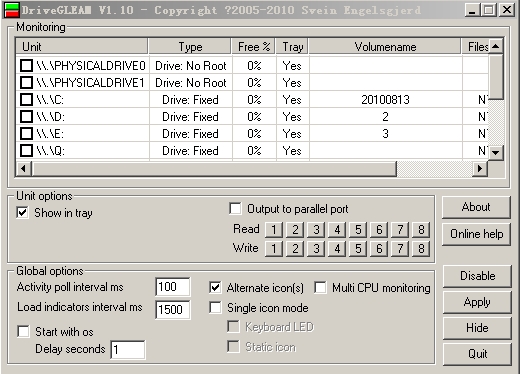This screenshot has height=374, width=520.
Task: Toggle Alternate icon(s) option
Action: point(215,287)
